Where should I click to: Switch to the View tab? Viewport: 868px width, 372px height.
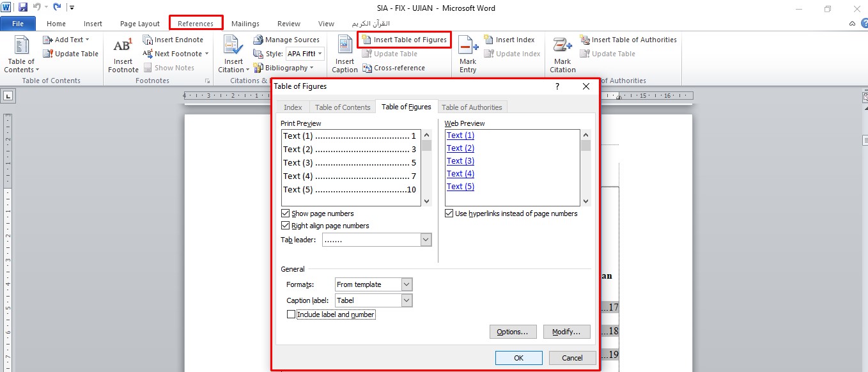(326, 24)
